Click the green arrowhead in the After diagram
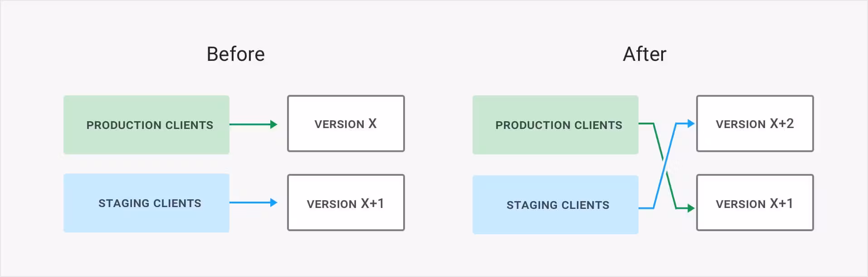868x277 pixels. [x=691, y=208]
